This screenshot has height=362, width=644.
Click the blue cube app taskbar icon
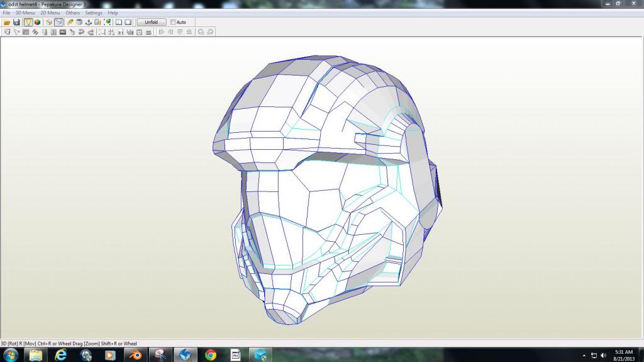coord(260,355)
